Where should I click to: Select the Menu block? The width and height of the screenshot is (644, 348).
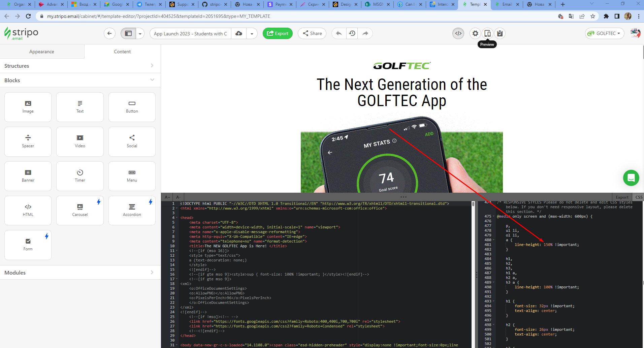tap(132, 176)
